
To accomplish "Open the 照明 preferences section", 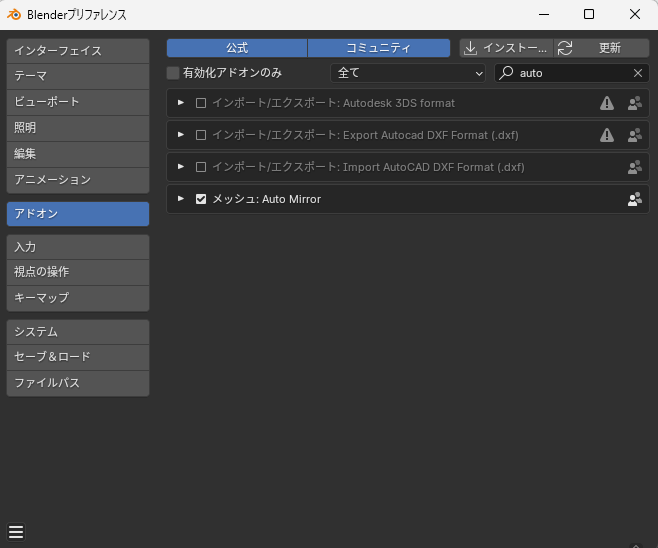I will point(78,128).
